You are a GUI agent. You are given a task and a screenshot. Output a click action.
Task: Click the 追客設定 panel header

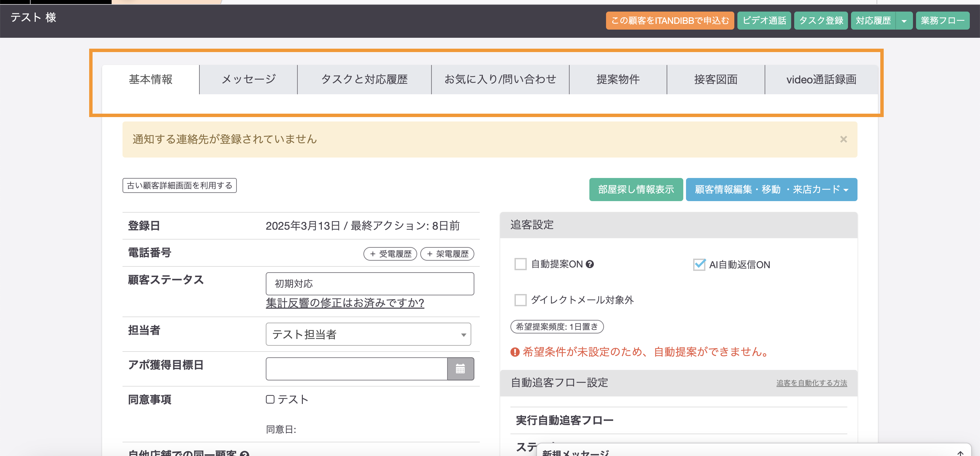[678, 225]
